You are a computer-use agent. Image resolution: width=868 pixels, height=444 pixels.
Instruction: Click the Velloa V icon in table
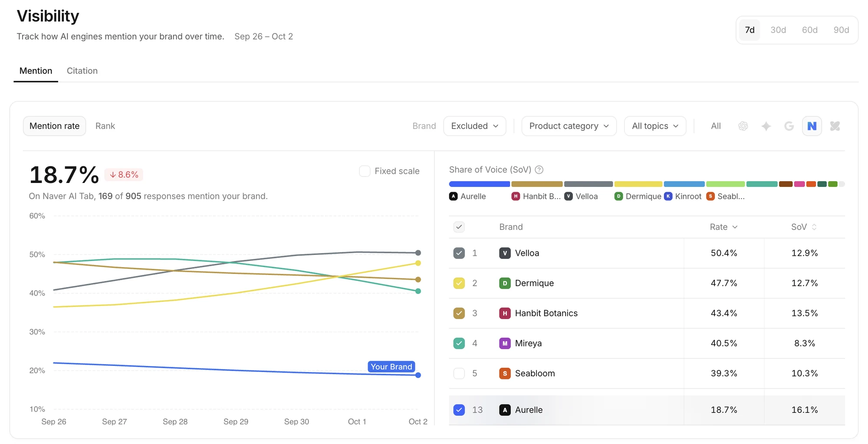coord(505,253)
